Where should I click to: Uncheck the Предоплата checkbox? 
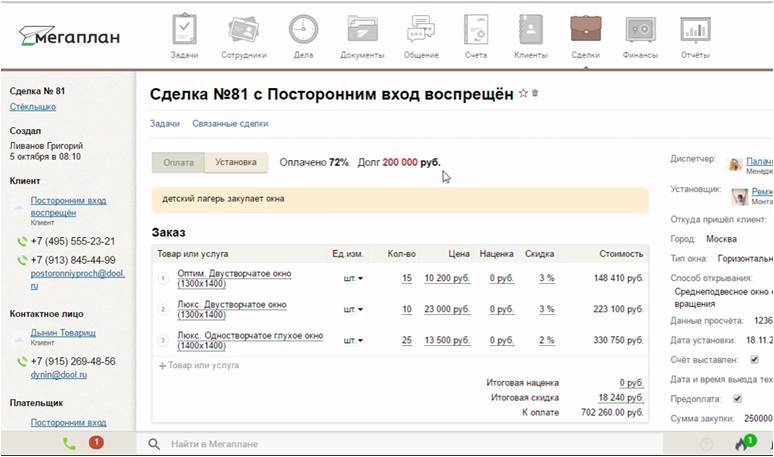738,398
